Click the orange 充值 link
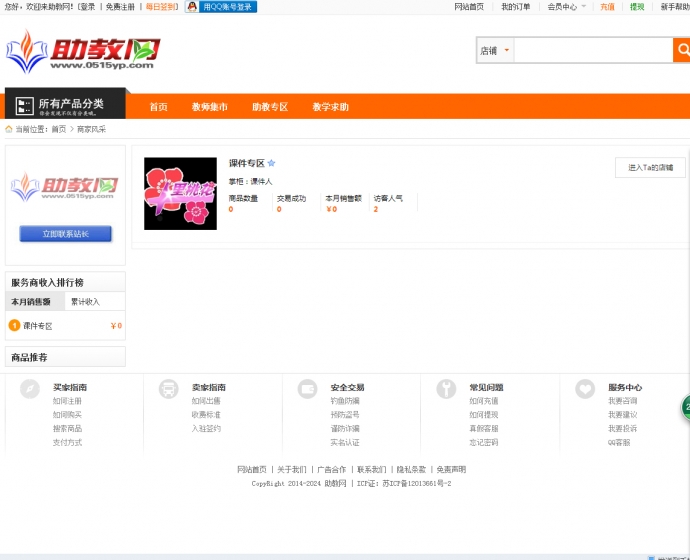Image resolution: width=690 pixels, height=560 pixels. coord(607,7)
